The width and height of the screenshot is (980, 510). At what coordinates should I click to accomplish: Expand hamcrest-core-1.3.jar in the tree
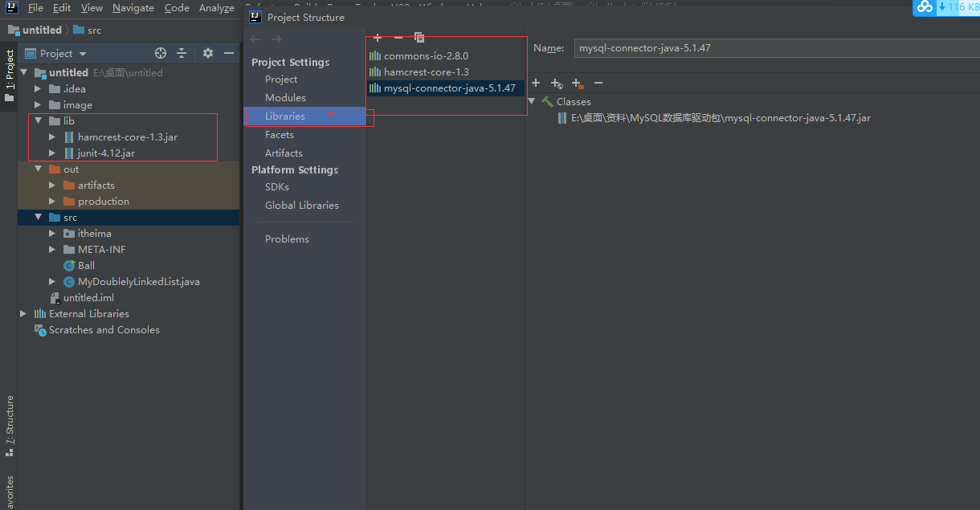pos(52,137)
